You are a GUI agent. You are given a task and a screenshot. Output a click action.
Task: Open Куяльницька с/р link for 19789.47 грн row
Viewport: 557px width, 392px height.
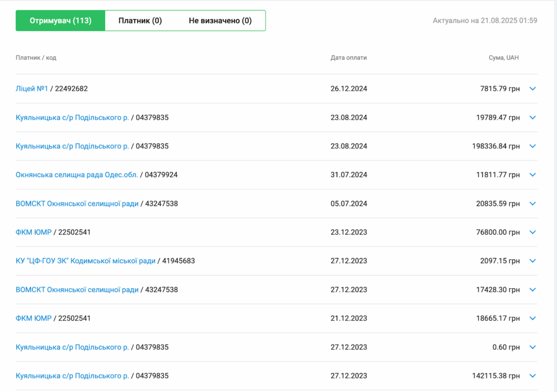pos(72,117)
